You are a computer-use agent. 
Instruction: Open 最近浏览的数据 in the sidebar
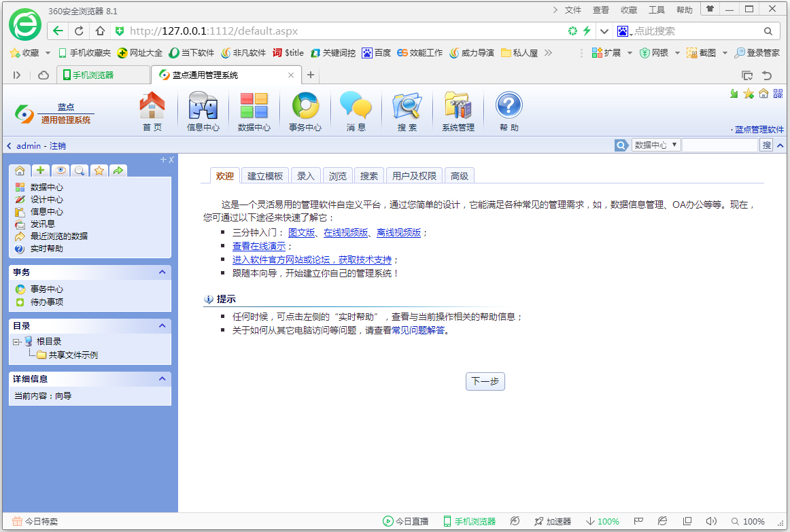pyautogui.click(x=59, y=236)
